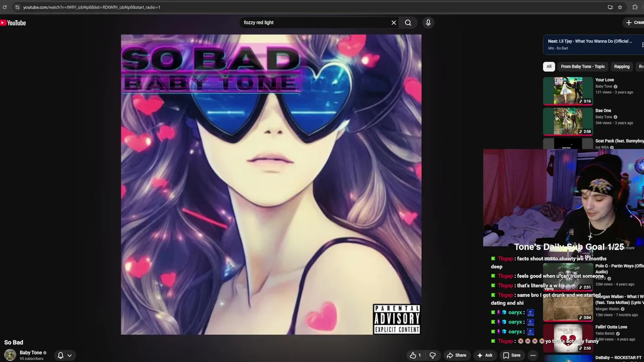Click the 'So Bad' album art video player
The width and height of the screenshot is (644, 362).
click(x=271, y=185)
